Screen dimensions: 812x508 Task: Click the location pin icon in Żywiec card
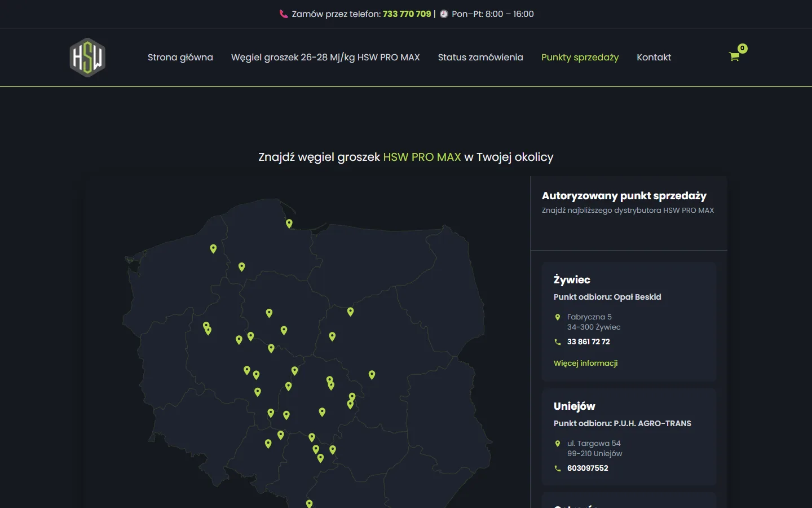(558, 317)
